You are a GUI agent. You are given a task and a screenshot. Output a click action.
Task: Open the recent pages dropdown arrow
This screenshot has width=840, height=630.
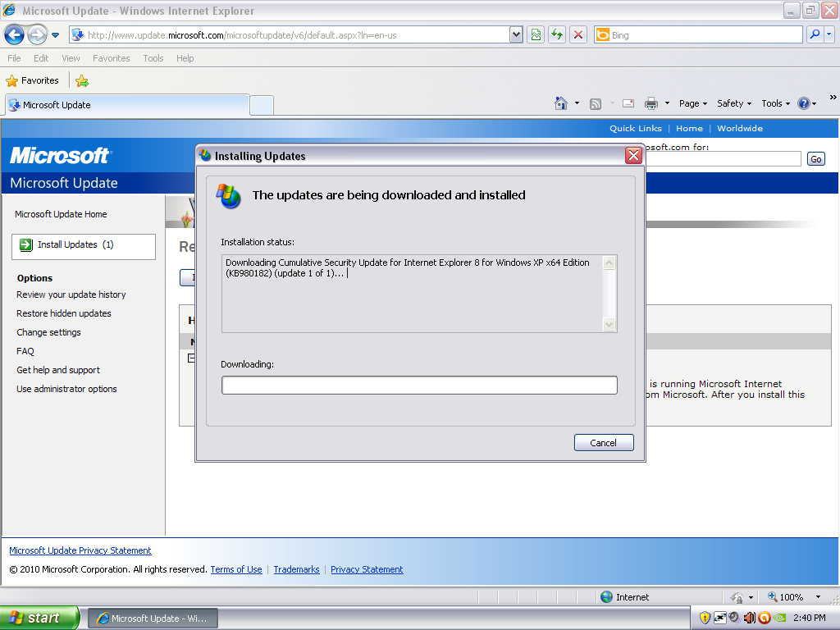(x=55, y=35)
